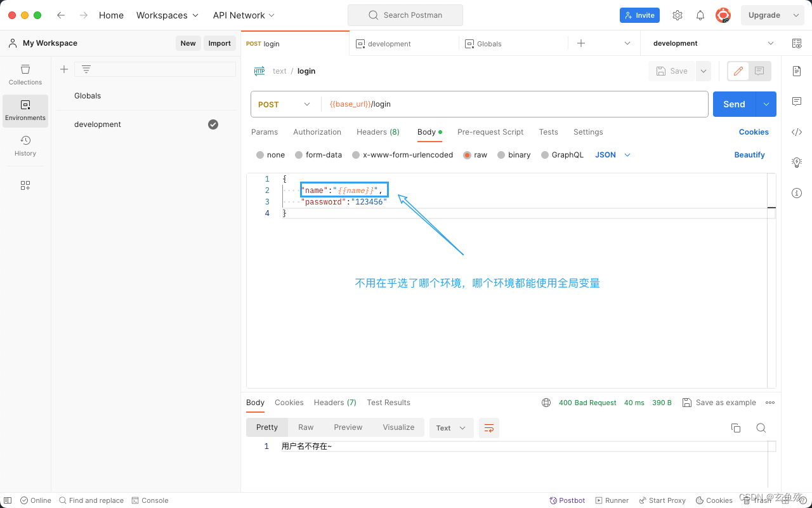Click the request URL field
Image resolution: width=812 pixels, height=508 pixels.
(x=514, y=104)
